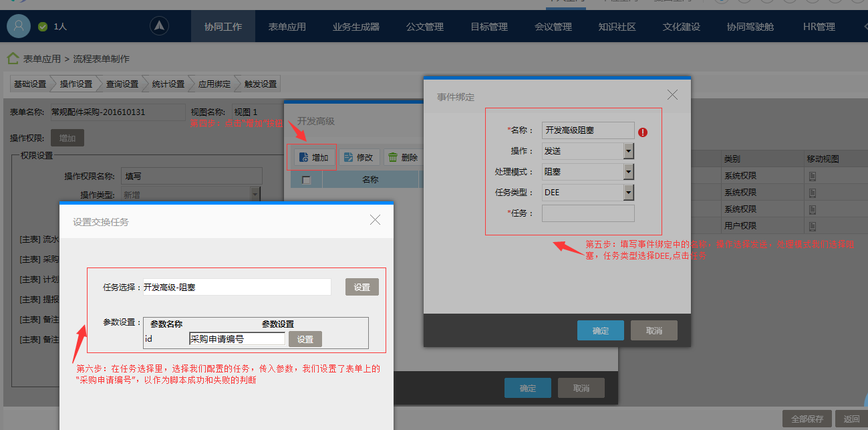Image resolution: width=868 pixels, height=430 pixels.
Task: Close the 设置交换任务 dialog
Action: tap(375, 219)
